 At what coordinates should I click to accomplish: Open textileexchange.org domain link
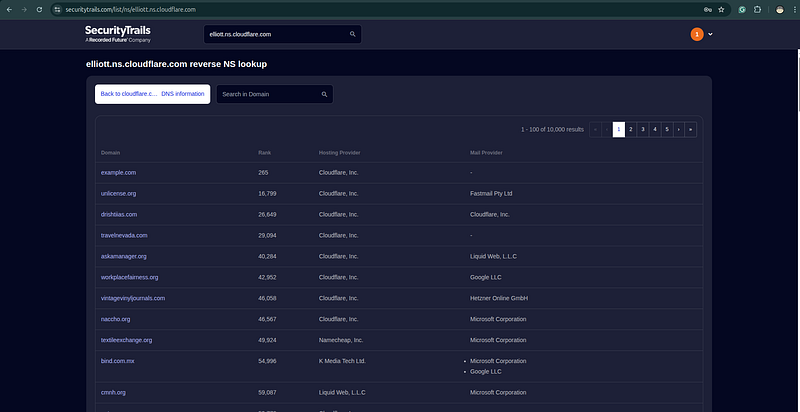(x=127, y=340)
